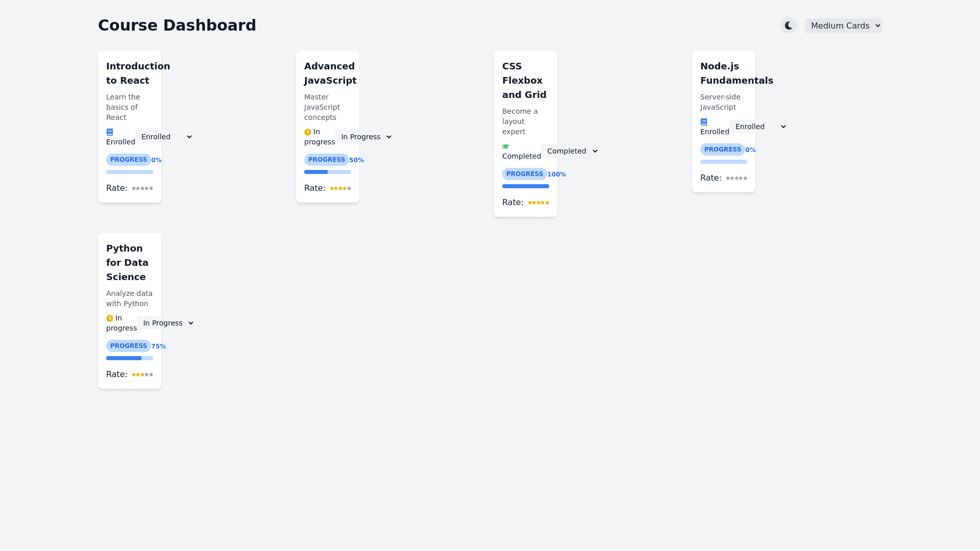Screen dimensions: 980x551
Task: Click the blue book icon on Introduction to React
Action: coord(110,132)
